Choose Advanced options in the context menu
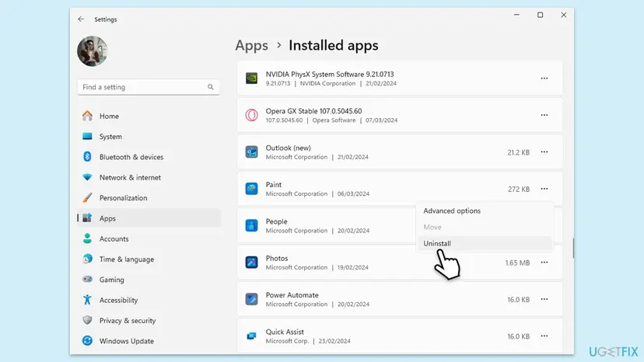Screen dimensions: 644x362 point(485,211)
